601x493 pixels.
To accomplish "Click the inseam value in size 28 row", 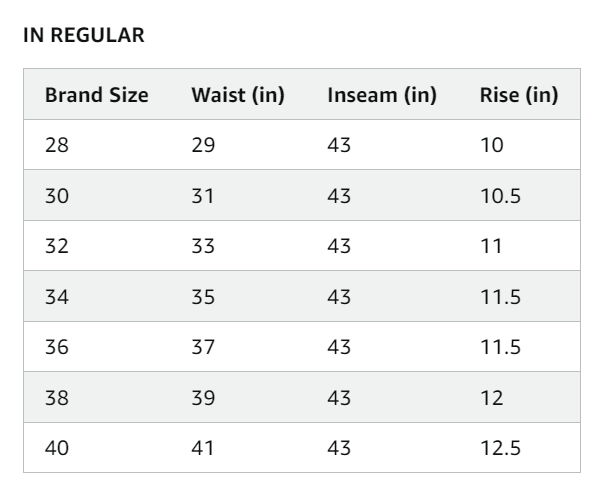I will [339, 146].
